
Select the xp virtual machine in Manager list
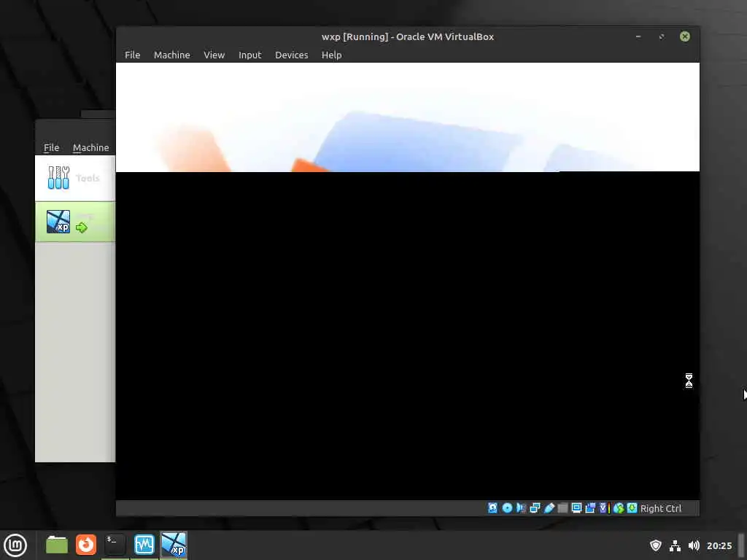75,222
